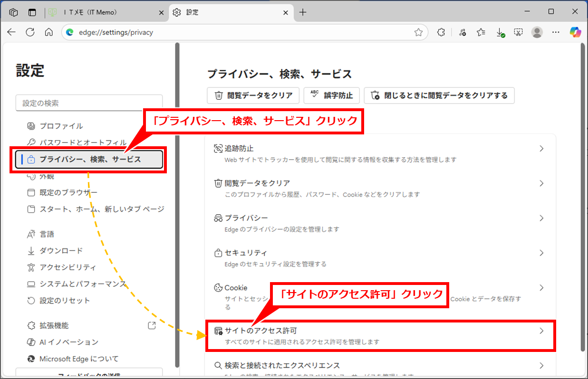Click 閉じるときに閲覧データをクリアする button
Image resolution: width=588 pixels, height=379 pixels.
(x=439, y=95)
